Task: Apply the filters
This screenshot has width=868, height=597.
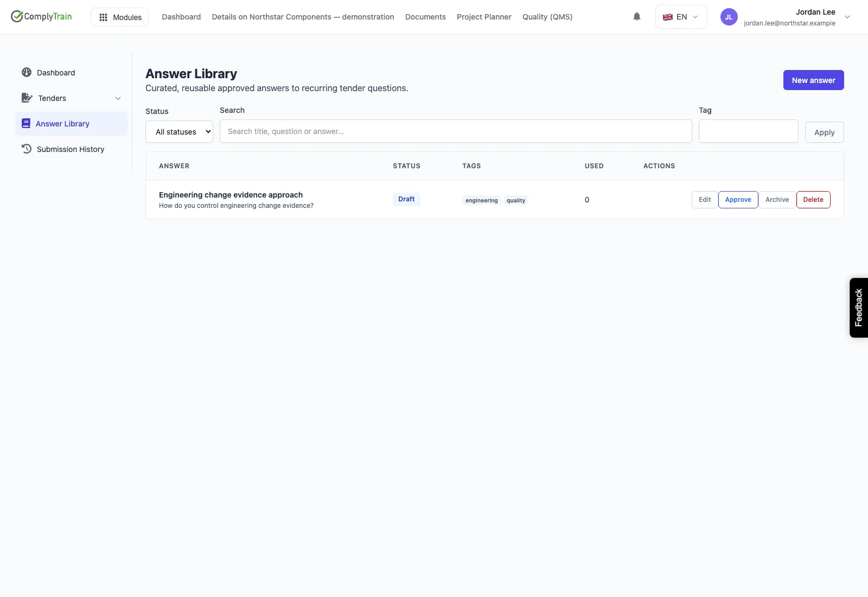Action: point(824,132)
